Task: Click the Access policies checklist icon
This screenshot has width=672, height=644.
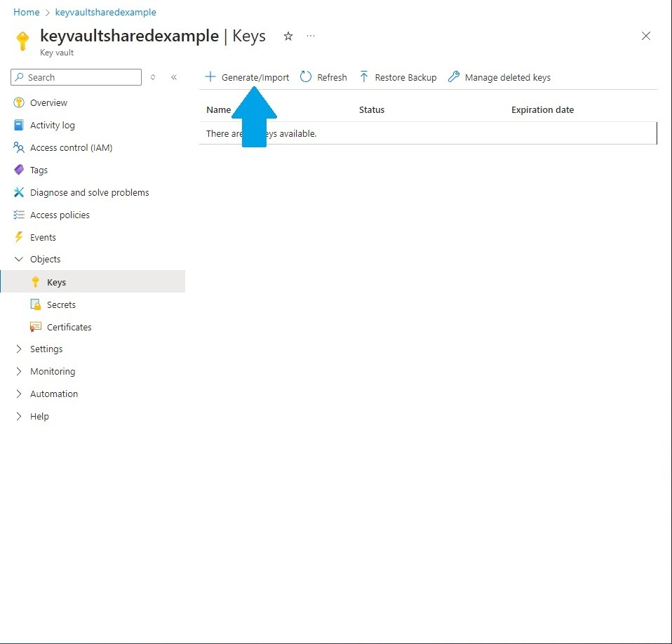Action: click(x=19, y=215)
